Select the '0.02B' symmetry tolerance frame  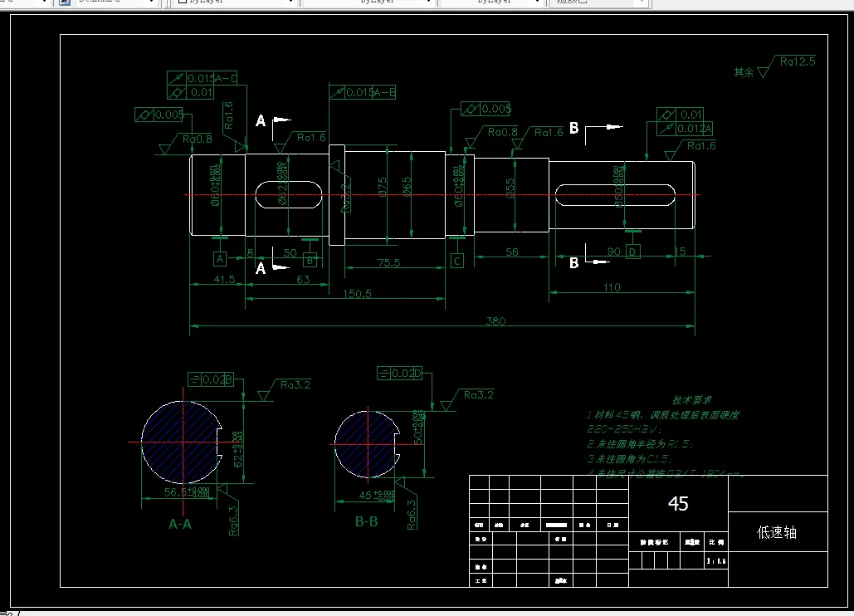[x=211, y=379]
